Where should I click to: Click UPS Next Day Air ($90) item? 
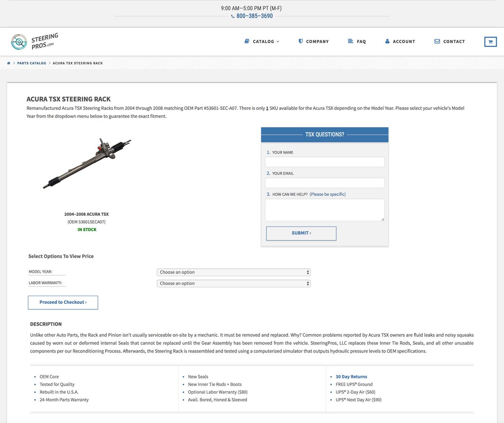(x=359, y=399)
